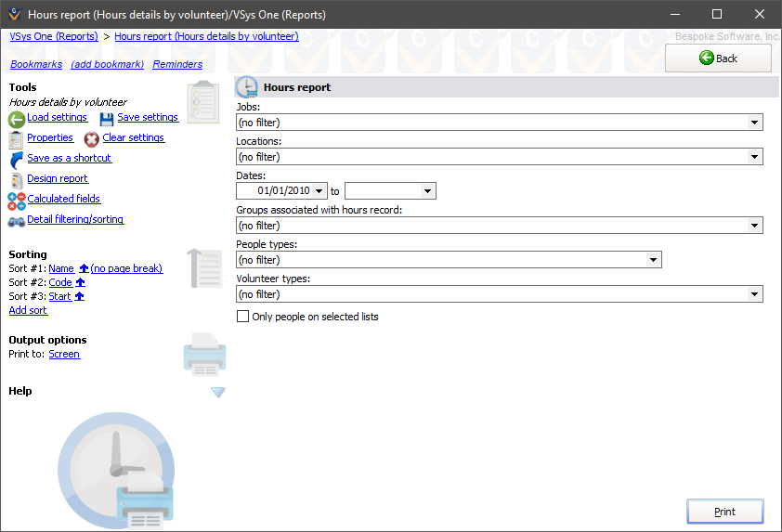This screenshot has height=532, width=782.
Task: Click the Calculated fields icon
Action: (x=17, y=200)
